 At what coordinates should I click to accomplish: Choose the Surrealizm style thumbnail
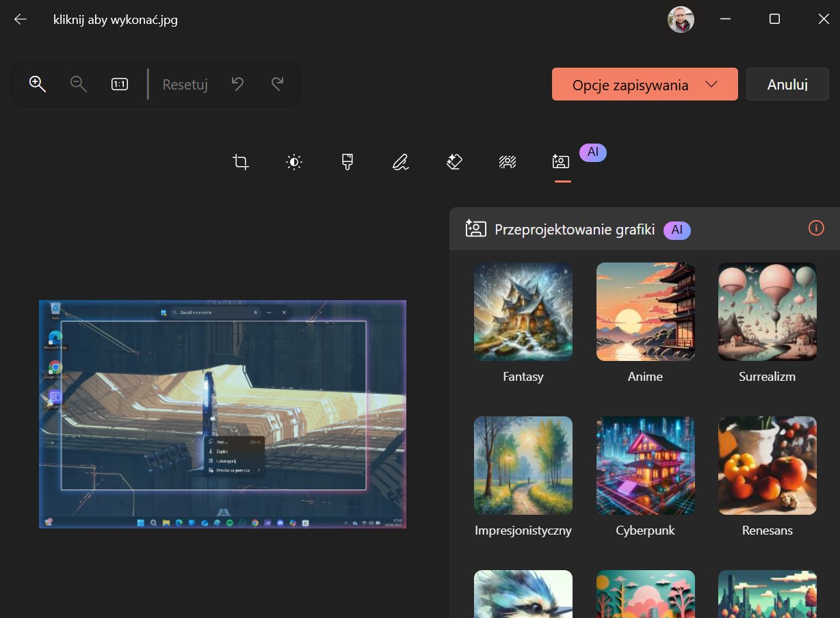pyautogui.click(x=767, y=312)
